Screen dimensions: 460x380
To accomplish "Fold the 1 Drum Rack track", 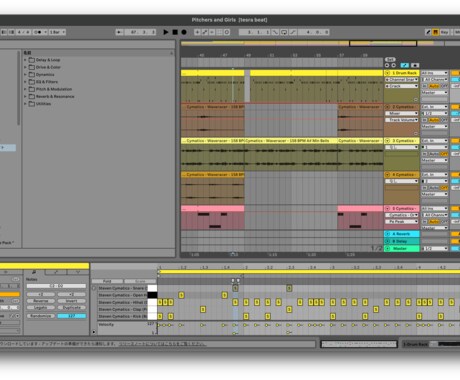I will pos(388,73).
